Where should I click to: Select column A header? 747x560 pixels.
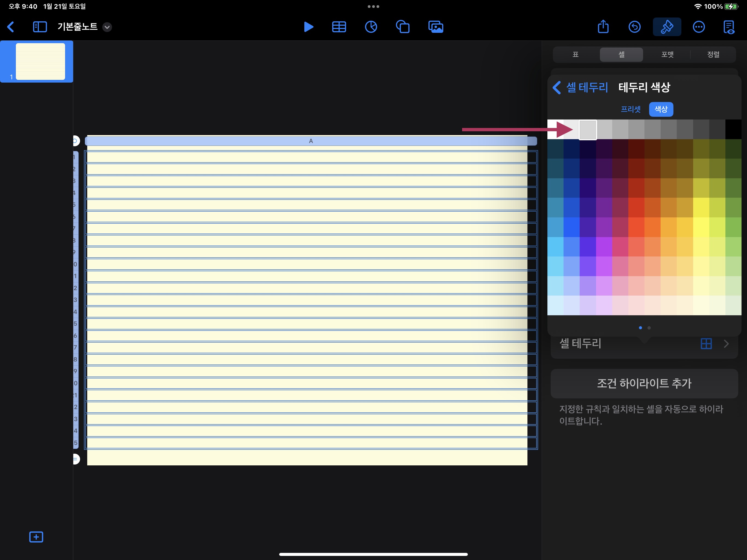coord(311,141)
